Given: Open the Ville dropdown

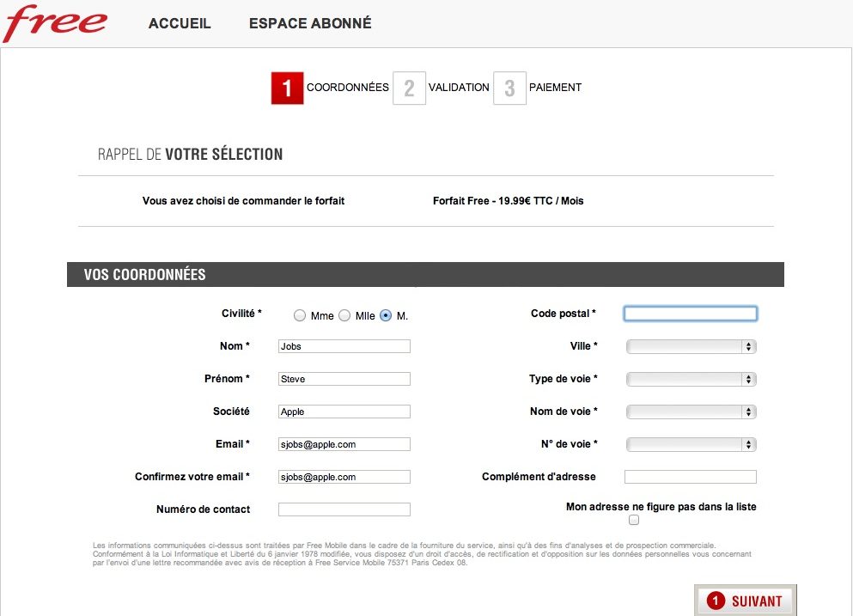Looking at the screenshot, I should click(x=690, y=345).
